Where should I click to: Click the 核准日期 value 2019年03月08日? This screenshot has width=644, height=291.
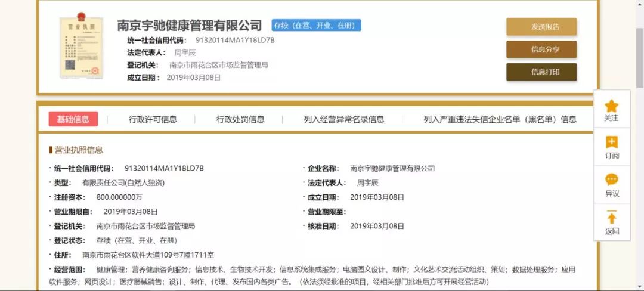click(377, 226)
